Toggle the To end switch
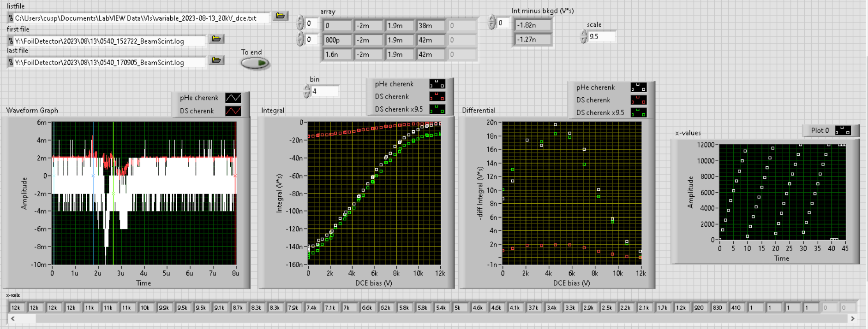Viewport: 868px width, 329px height. (x=255, y=63)
